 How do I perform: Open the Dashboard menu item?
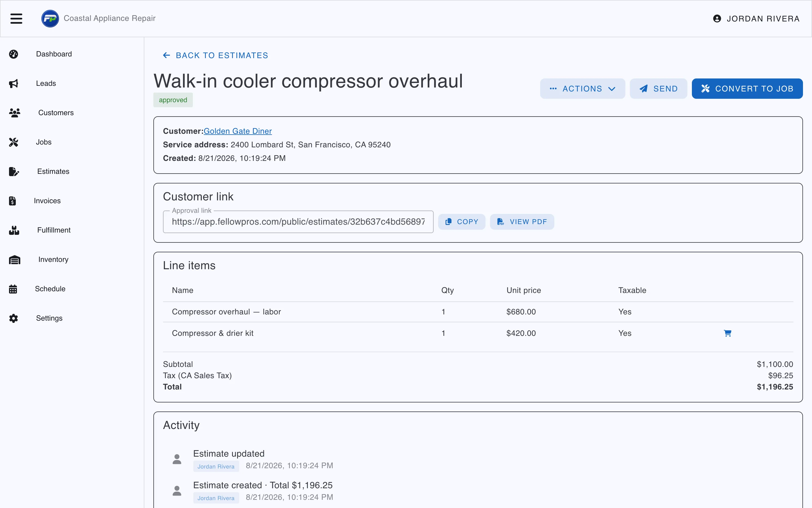[x=72, y=54]
